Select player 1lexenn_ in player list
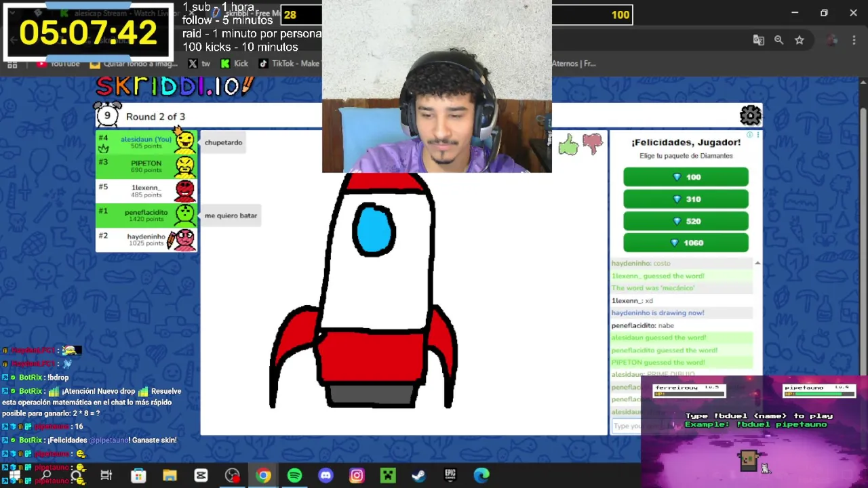This screenshot has height=488, width=868. (146, 191)
